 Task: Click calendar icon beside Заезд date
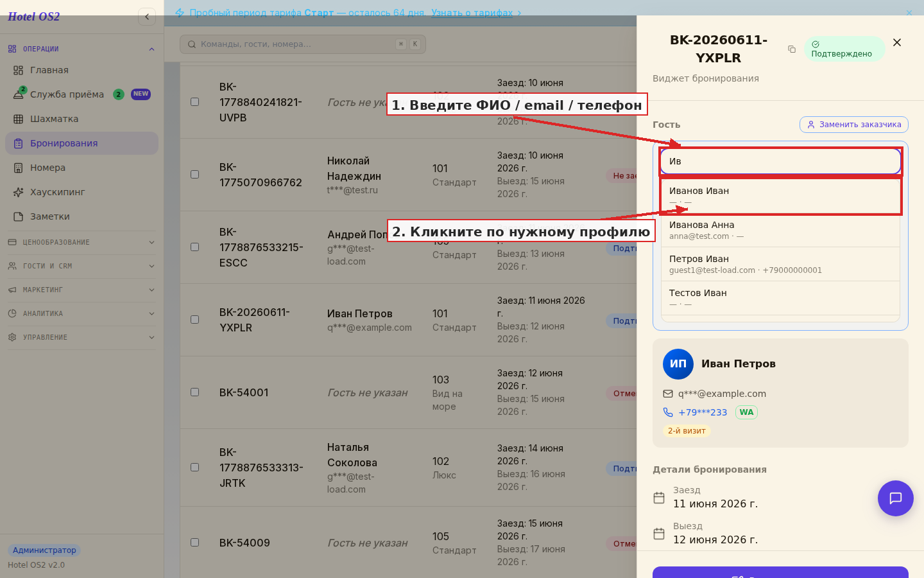(x=659, y=498)
